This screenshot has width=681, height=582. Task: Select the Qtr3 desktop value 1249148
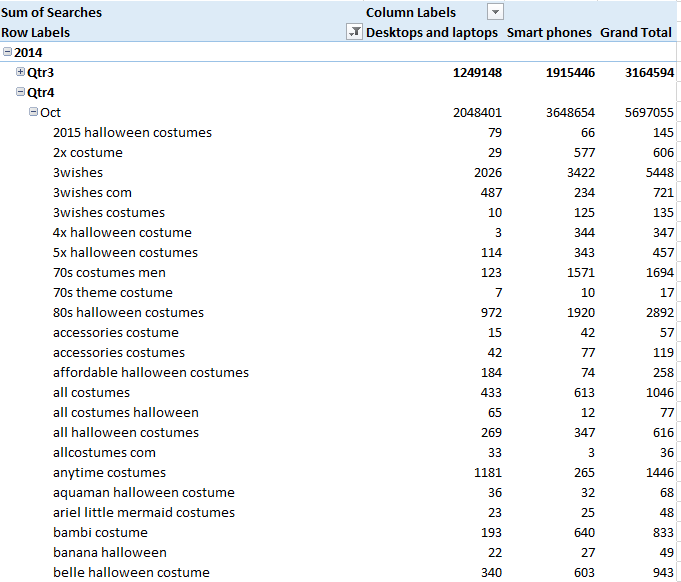[477, 73]
